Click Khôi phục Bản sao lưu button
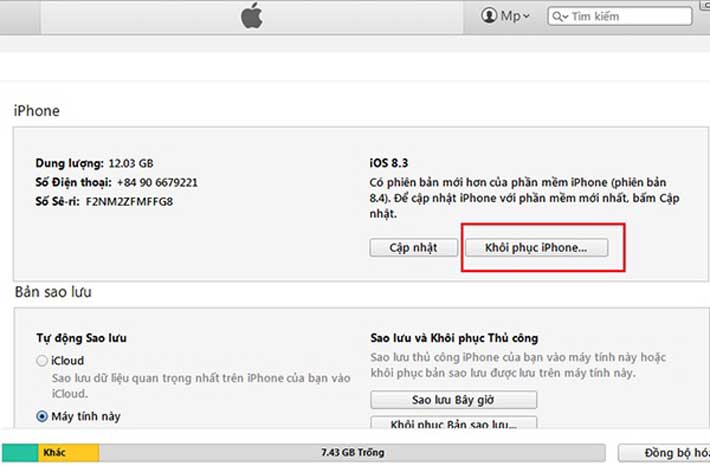Viewport: 710px width, 466px height. pyautogui.click(x=453, y=423)
